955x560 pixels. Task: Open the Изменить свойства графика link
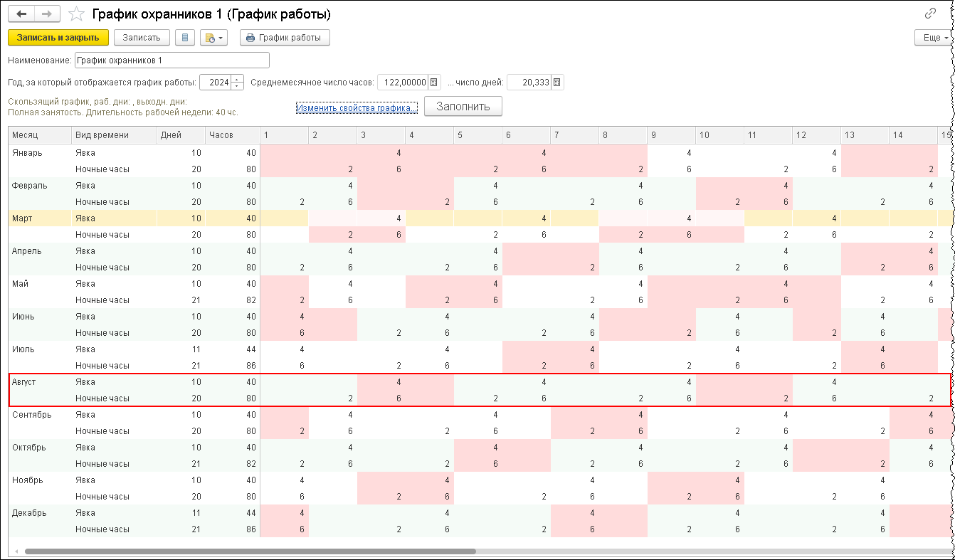(357, 107)
